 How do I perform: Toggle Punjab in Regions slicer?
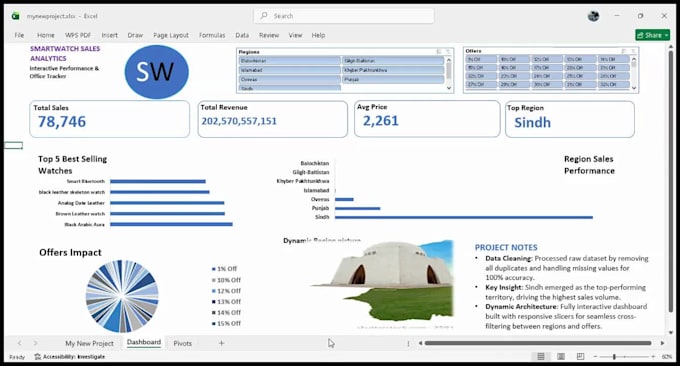(x=393, y=79)
